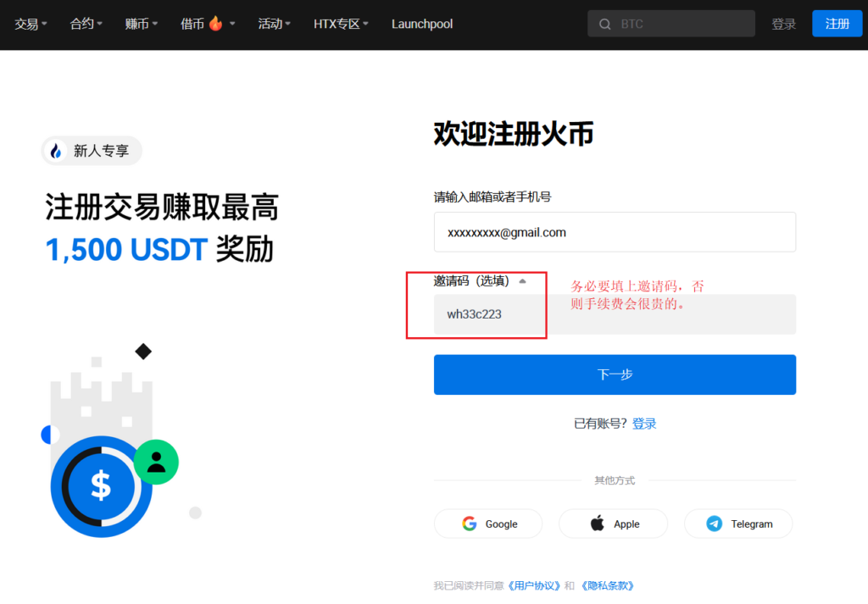Image resolution: width=868 pixels, height=604 pixels.
Task: Open the 活动 navigation menu
Action: pyautogui.click(x=274, y=24)
